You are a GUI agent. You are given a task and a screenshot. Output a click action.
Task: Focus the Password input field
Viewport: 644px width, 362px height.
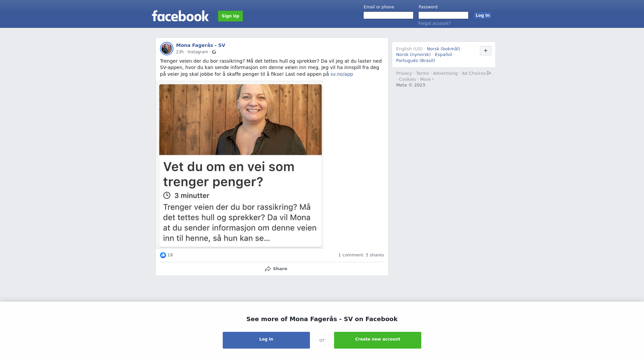coord(443,15)
